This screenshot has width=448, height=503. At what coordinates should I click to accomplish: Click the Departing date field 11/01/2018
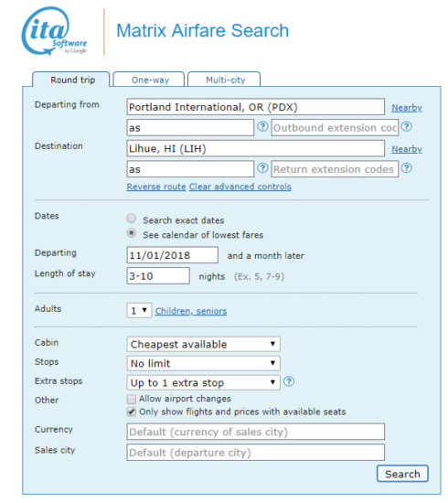[173, 255]
